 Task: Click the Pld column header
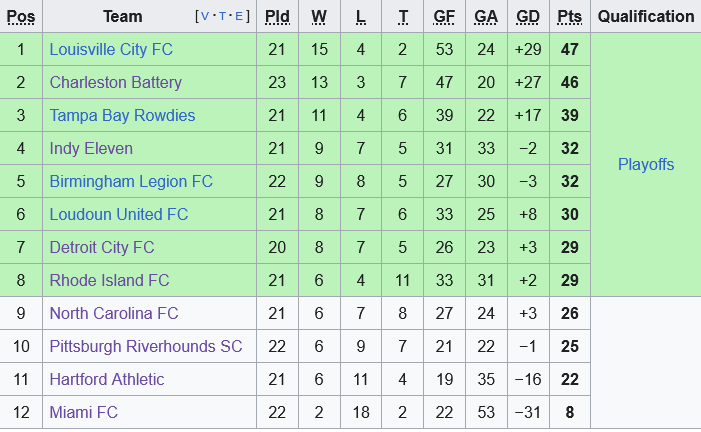(x=275, y=16)
